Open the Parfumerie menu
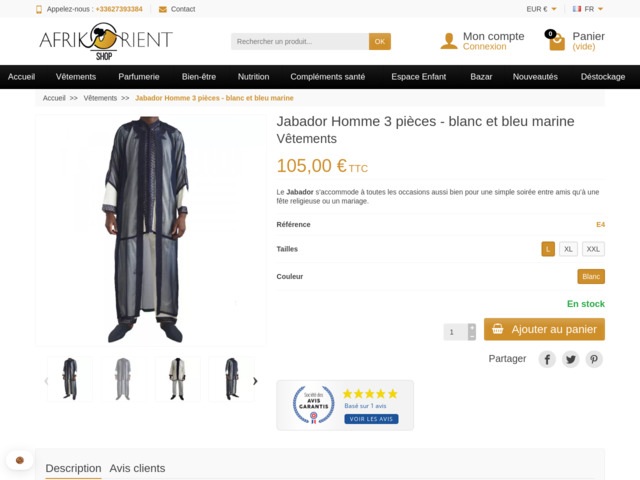Screen dimensions: 640x480 coord(138,76)
